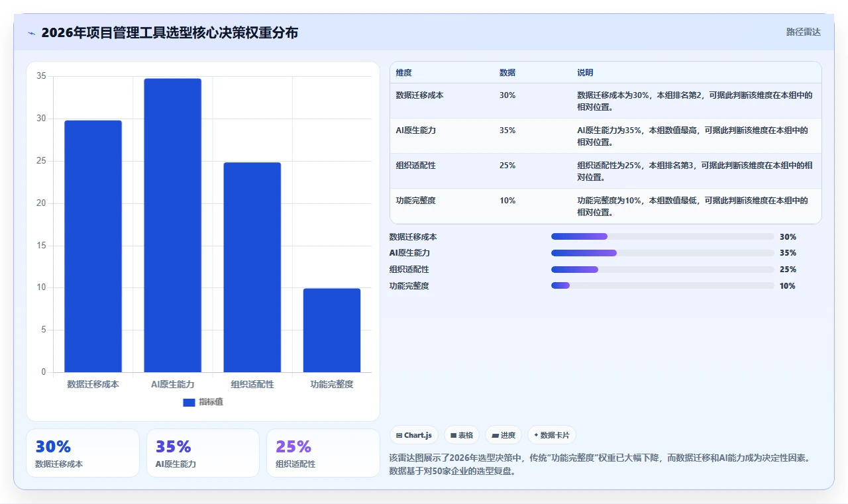848x504 pixels.
Task: Click the AI原生能力 x-axis label
Action: pos(172,384)
